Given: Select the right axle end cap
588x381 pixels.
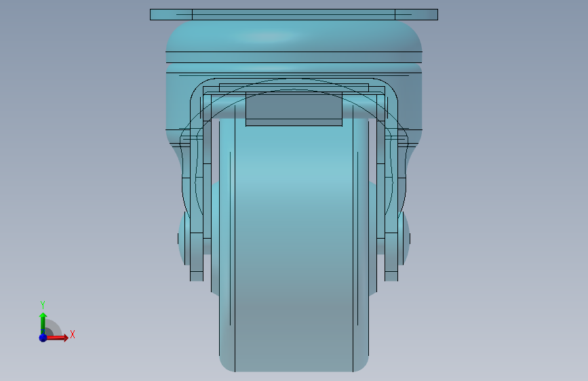Looking at the screenshot, I should [x=404, y=239].
